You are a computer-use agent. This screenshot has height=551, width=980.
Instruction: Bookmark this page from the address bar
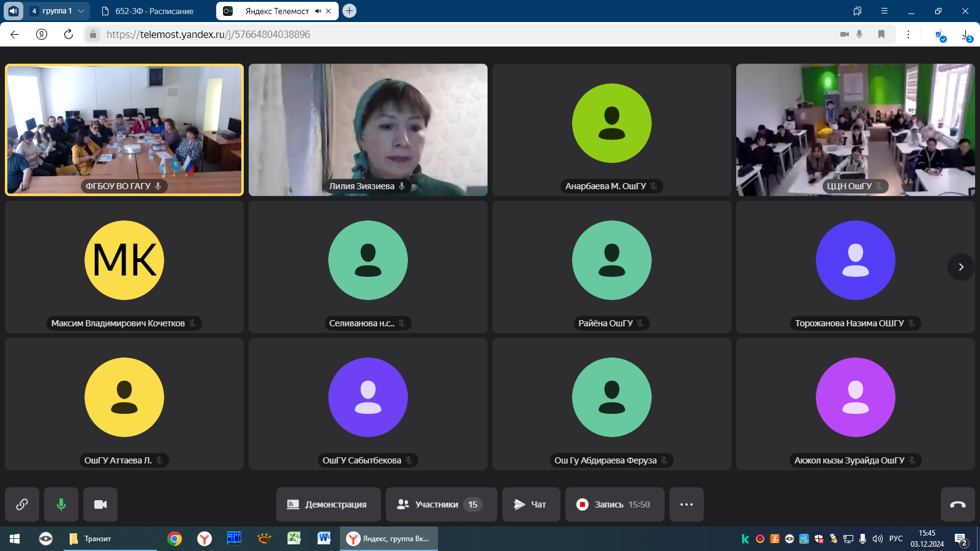(x=881, y=34)
